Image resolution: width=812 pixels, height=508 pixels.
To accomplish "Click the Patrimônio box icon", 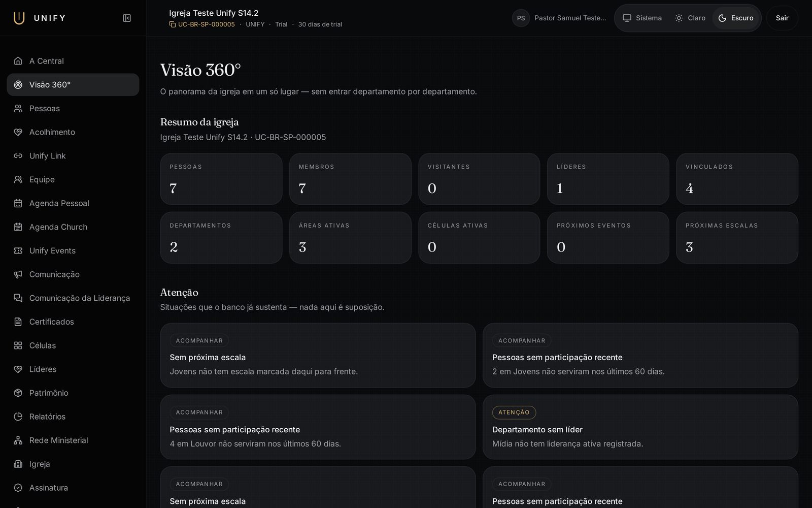I will (18, 393).
